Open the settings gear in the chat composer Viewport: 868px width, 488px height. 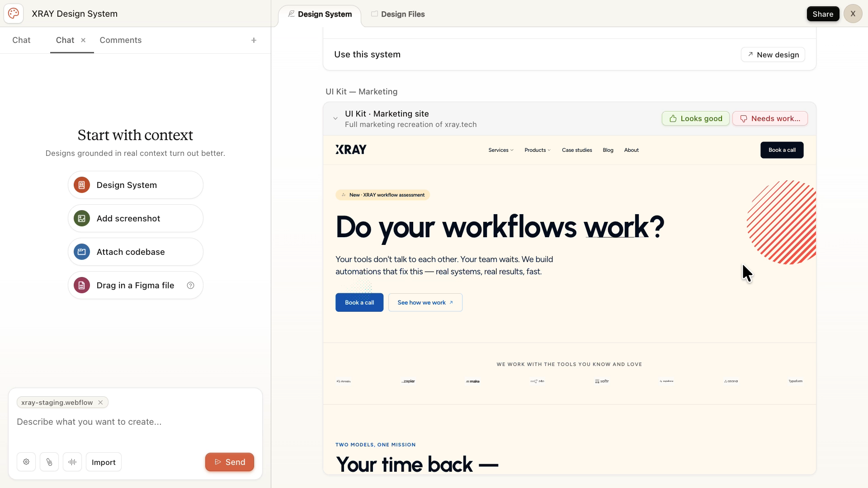coord(26,461)
